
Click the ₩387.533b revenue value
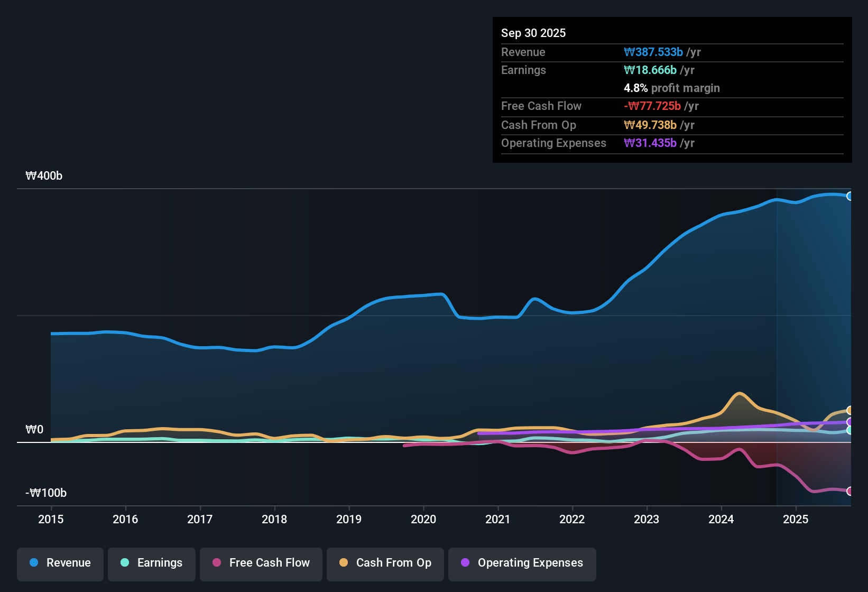pos(653,52)
